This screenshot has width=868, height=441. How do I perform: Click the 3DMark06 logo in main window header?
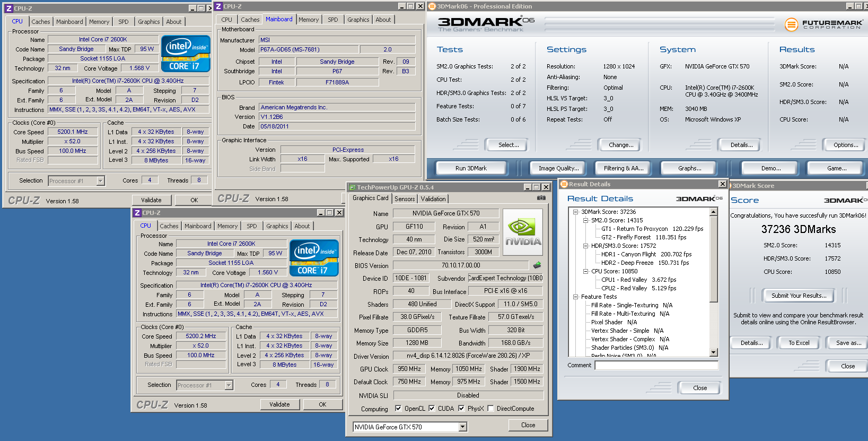[x=486, y=23]
